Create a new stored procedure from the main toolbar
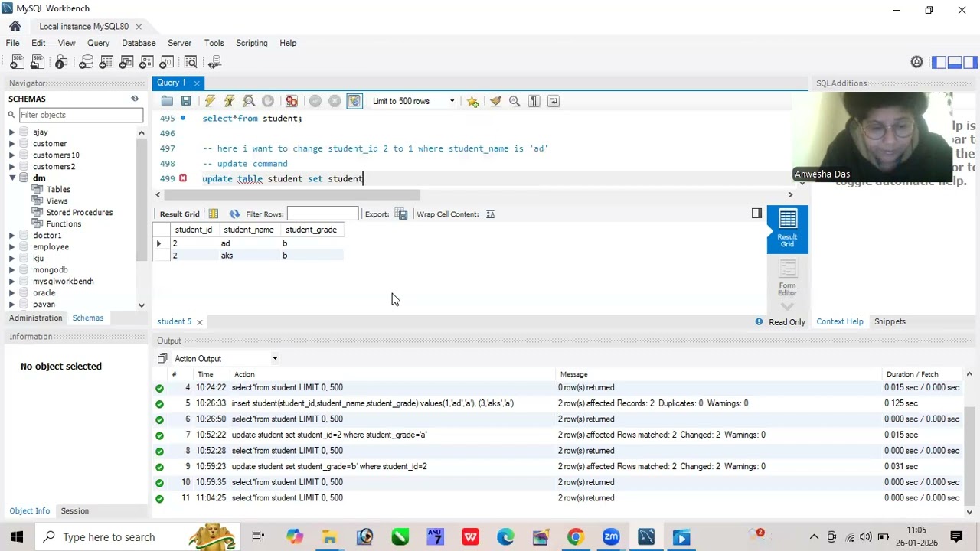The width and height of the screenshot is (980, 551). click(146, 63)
